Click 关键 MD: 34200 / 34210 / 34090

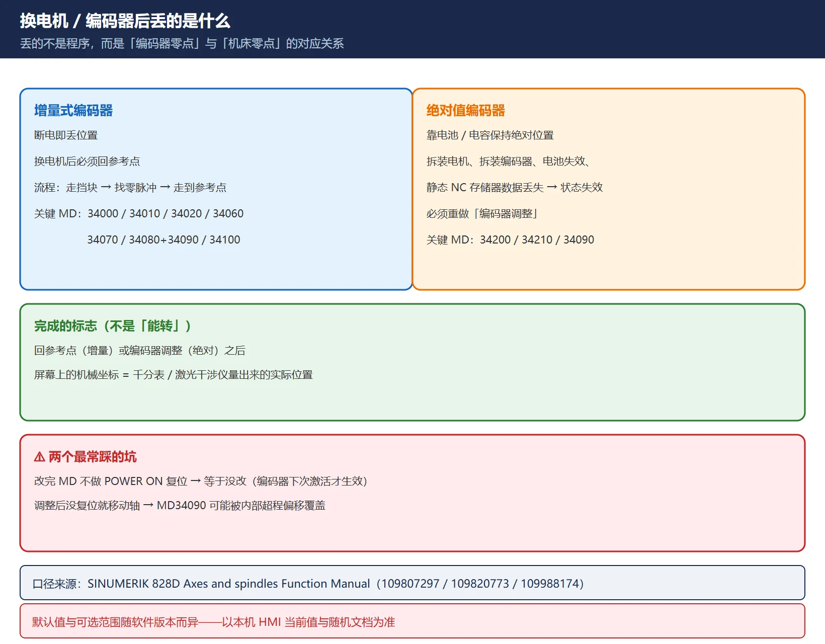pos(510,240)
